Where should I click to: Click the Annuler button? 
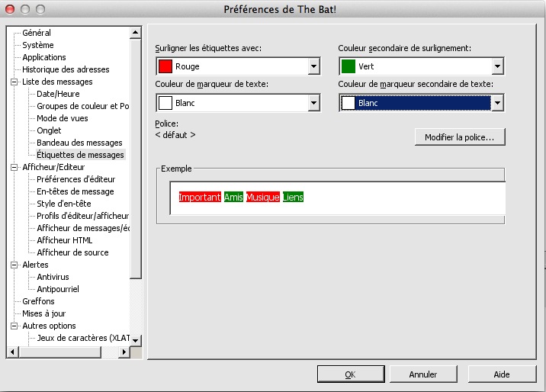coord(423,374)
